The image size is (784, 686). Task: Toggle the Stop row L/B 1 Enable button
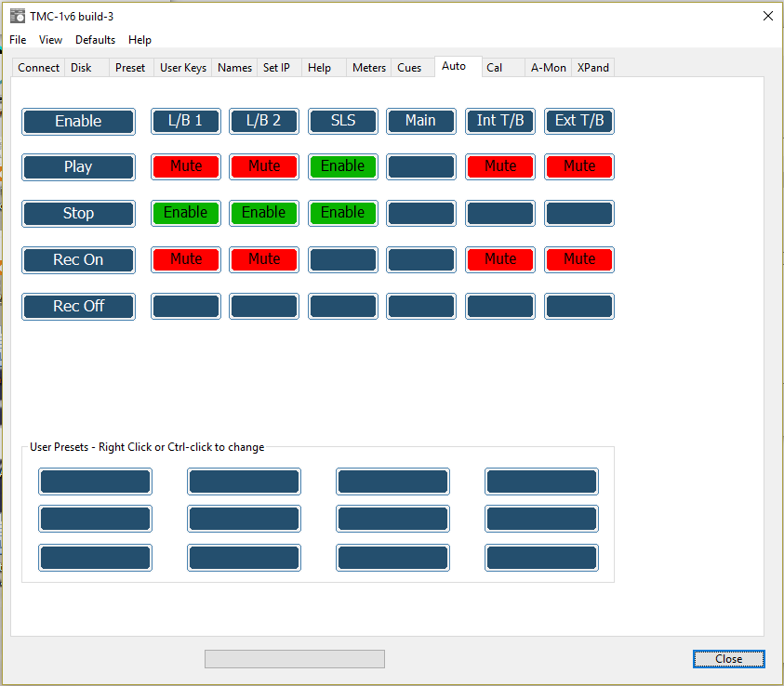[185, 213]
